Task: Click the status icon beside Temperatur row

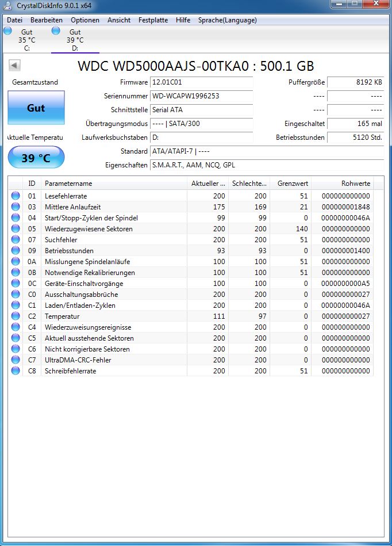Action: pyautogui.click(x=15, y=316)
